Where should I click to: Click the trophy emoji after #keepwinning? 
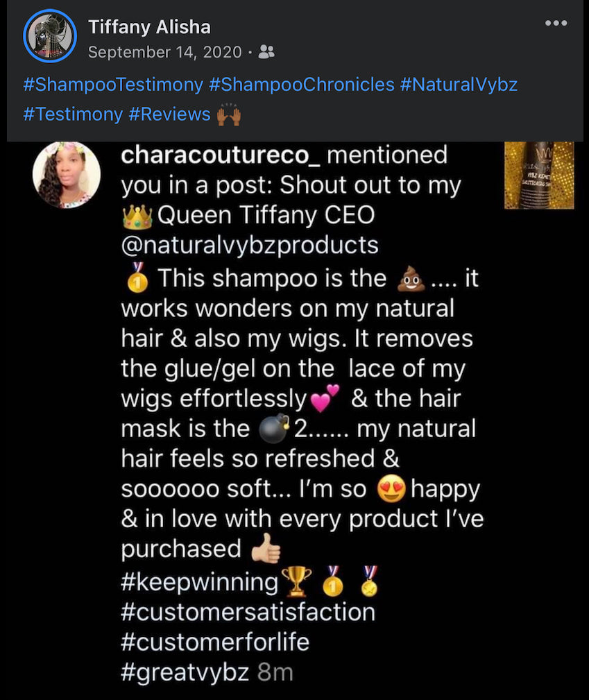pyautogui.click(x=296, y=582)
